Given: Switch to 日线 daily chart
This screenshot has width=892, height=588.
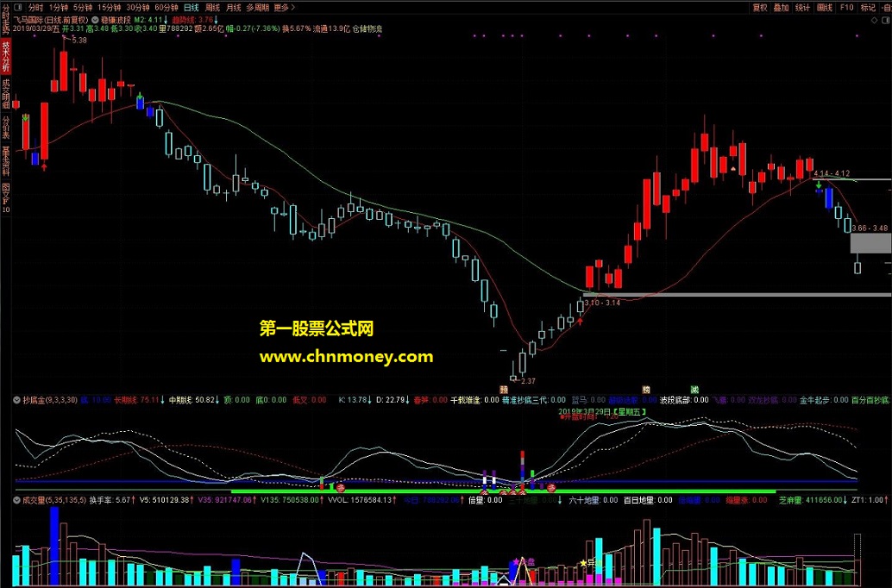Looking at the screenshot, I should pos(192,8).
